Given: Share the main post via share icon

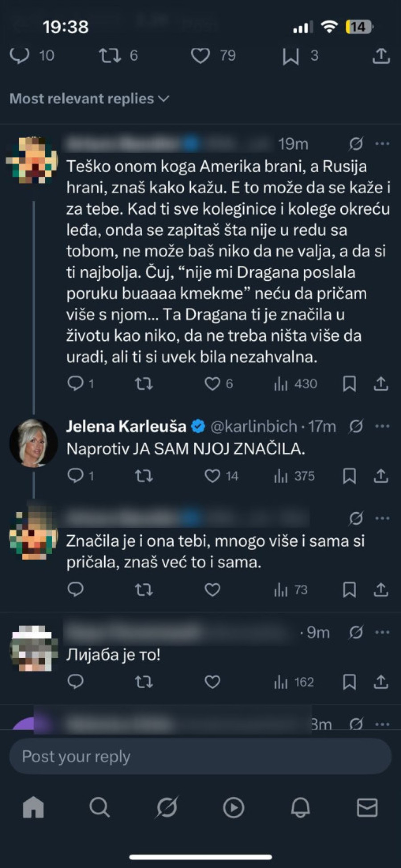Looking at the screenshot, I should (x=381, y=56).
